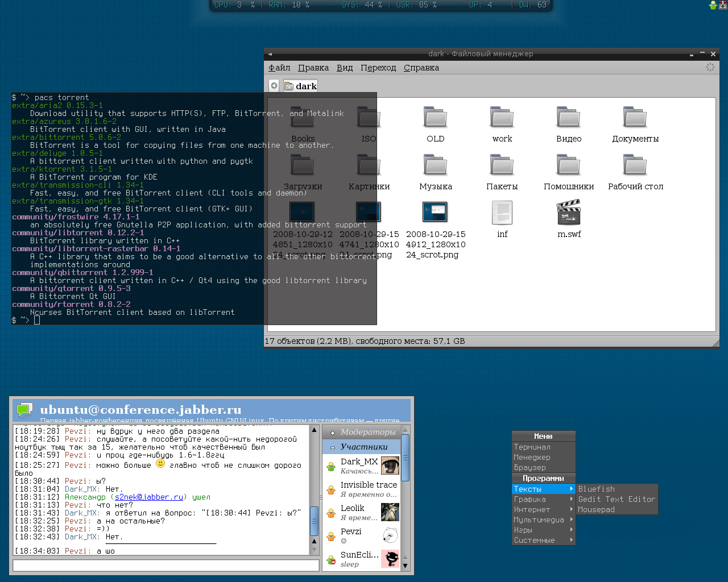Launch Bluefish from the Тексты submenu
The image size is (728, 582).
(x=617, y=489)
